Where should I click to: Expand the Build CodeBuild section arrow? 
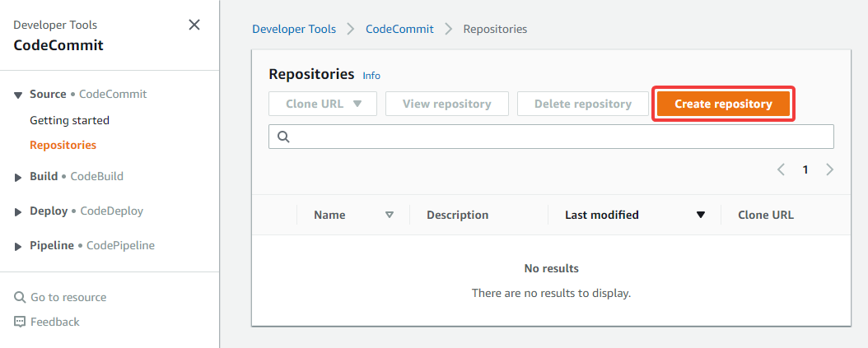click(x=18, y=177)
